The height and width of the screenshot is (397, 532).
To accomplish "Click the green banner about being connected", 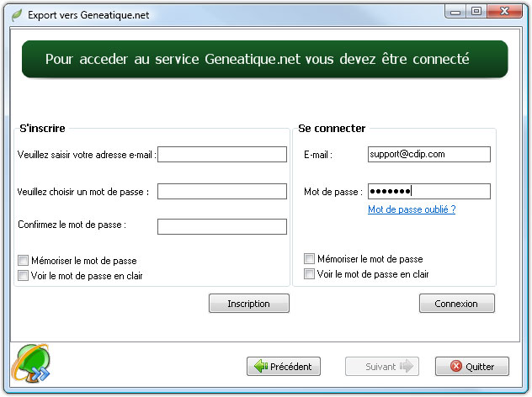I will 264,60.
